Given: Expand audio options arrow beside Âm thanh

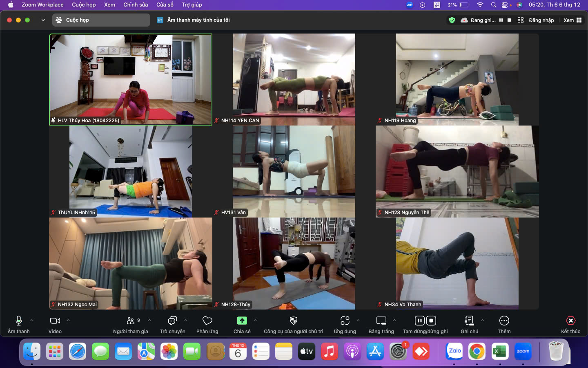Looking at the screenshot, I should (32, 320).
